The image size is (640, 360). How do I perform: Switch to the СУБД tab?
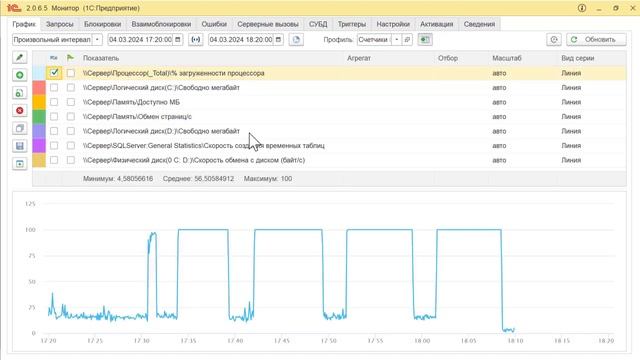click(318, 24)
